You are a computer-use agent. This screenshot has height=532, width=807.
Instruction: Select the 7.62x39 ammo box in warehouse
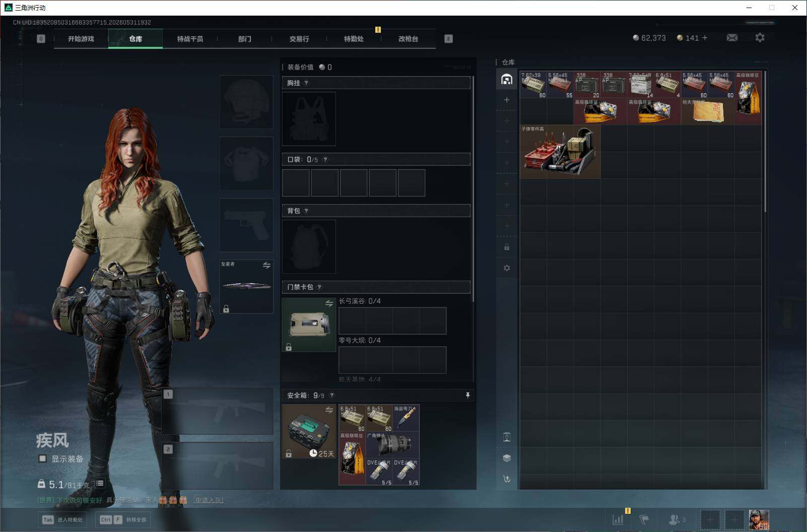click(x=533, y=85)
